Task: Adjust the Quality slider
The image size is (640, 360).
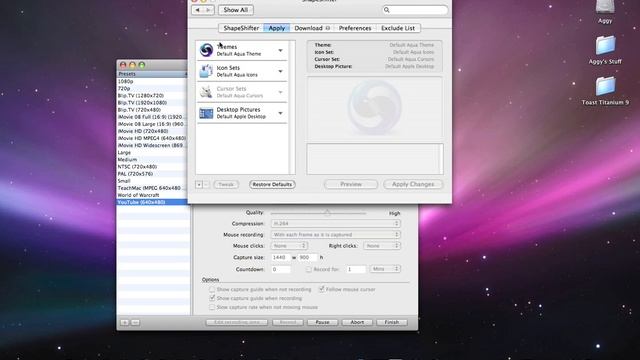Action: [x=327, y=213]
